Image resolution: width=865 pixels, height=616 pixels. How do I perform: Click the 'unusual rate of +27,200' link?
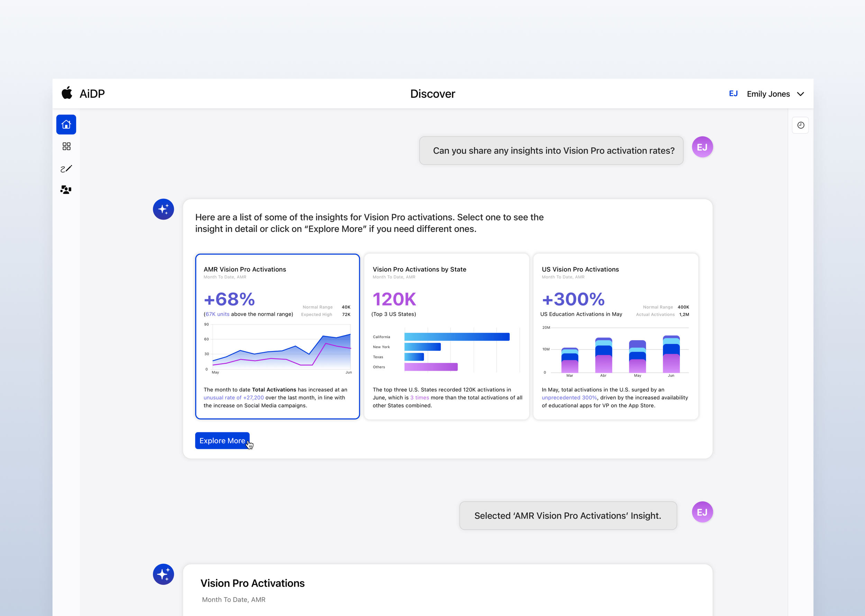[x=233, y=397]
